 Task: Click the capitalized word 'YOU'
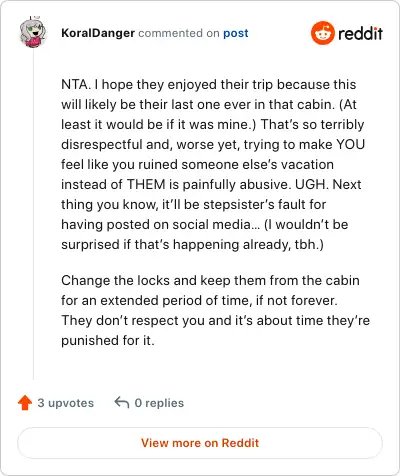coord(351,144)
